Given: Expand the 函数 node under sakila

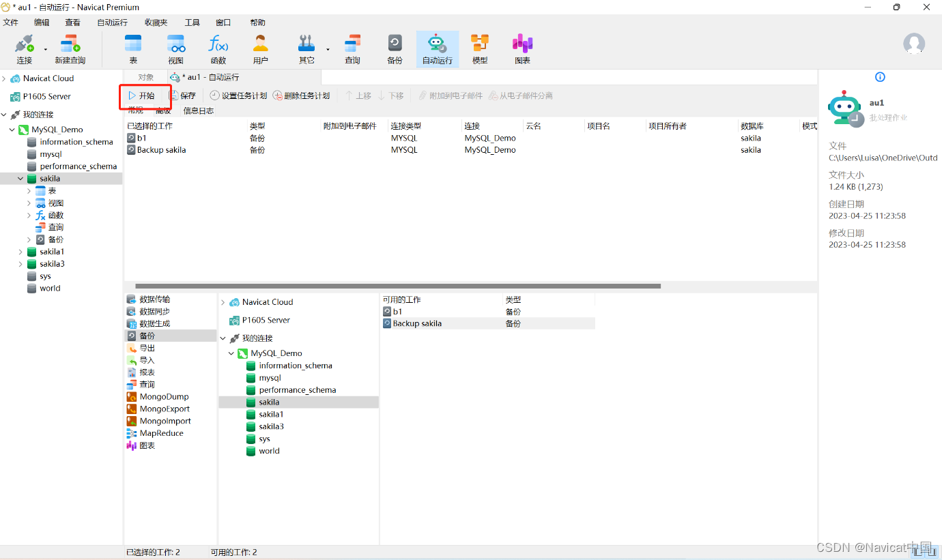Looking at the screenshot, I should pyautogui.click(x=29, y=216).
